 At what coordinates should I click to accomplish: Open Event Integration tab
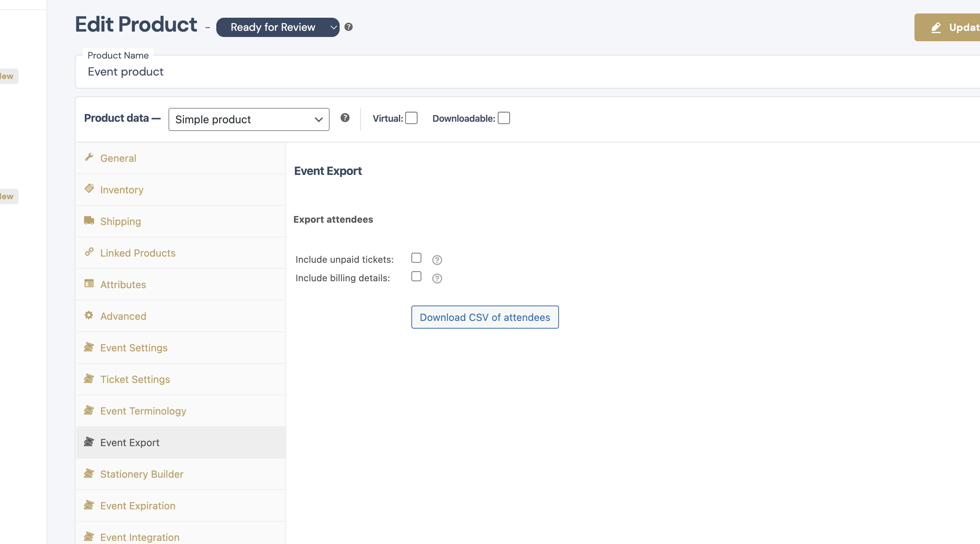click(181, 533)
